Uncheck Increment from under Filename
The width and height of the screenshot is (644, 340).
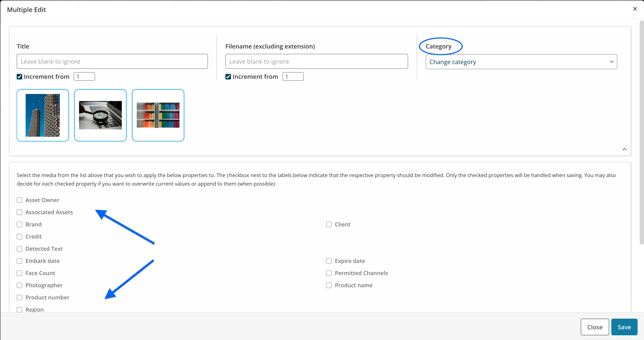(228, 77)
